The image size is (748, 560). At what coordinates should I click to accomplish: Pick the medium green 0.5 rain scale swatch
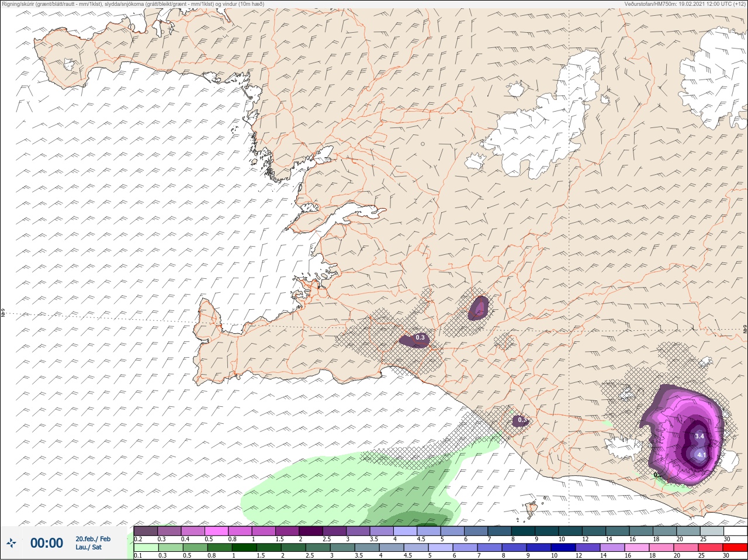[x=195, y=548]
